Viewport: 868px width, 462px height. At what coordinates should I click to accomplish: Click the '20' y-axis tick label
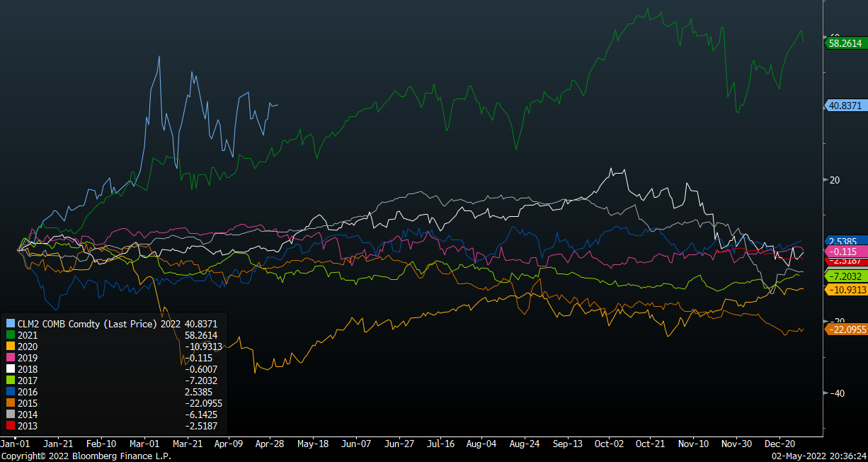(x=835, y=180)
